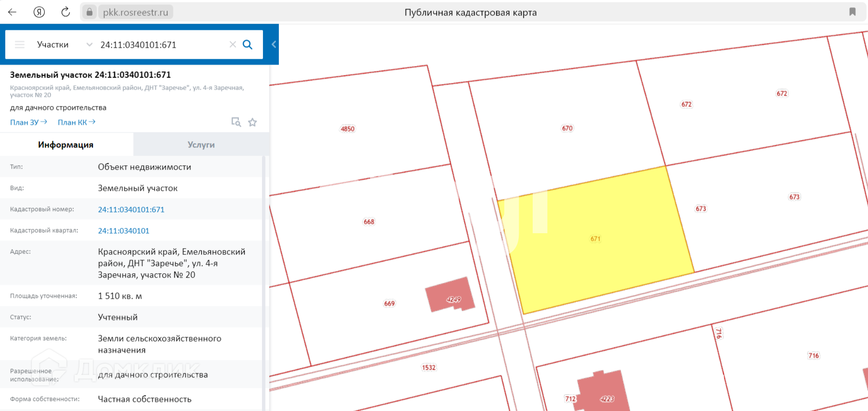Select the highlighted yellow parcel 671
Screen dimensions: 868x411
coord(595,239)
